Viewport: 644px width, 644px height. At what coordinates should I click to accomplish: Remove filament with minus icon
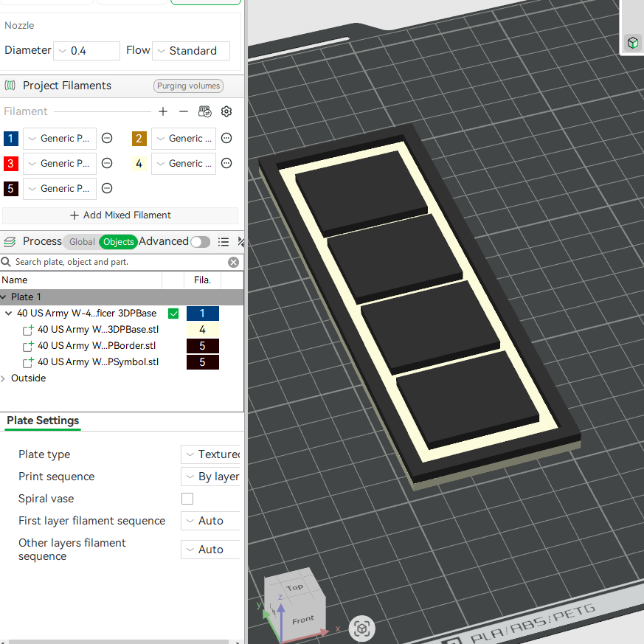point(184,111)
